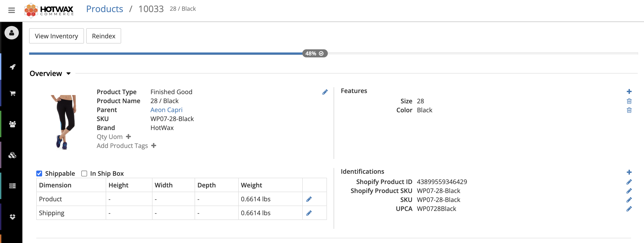Open the Aeon Capri parent link

pos(166,110)
